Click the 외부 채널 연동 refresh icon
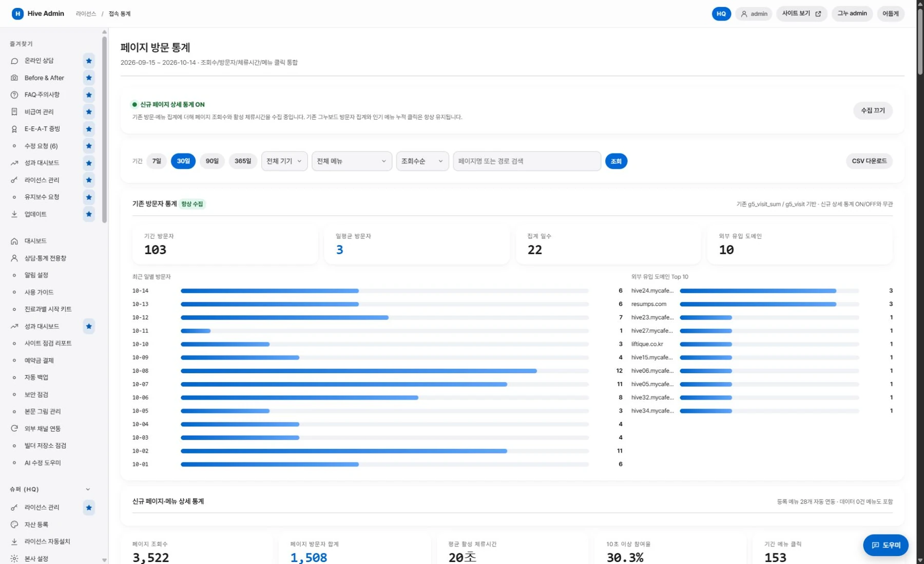Screen dimensions: 924x564 point(14,428)
